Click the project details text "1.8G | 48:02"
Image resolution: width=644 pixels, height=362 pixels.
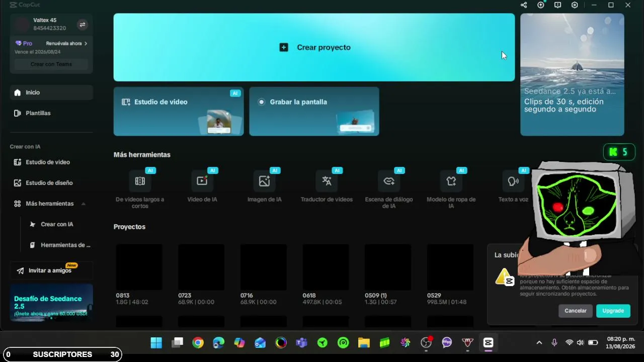tap(132, 302)
